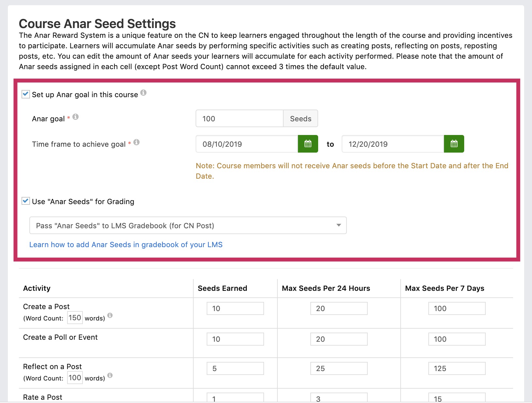The height and width of the screenshot is (403, 532).
Task: Edit Seeds Earned for Create a Post
Action: pyautogui.click(x=235, y=308)
